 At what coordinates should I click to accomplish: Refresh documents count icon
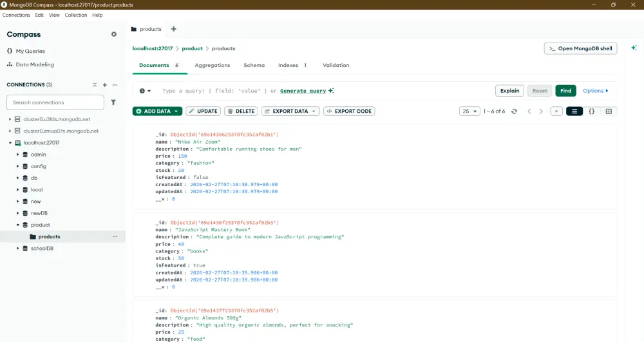pos(514,111)
